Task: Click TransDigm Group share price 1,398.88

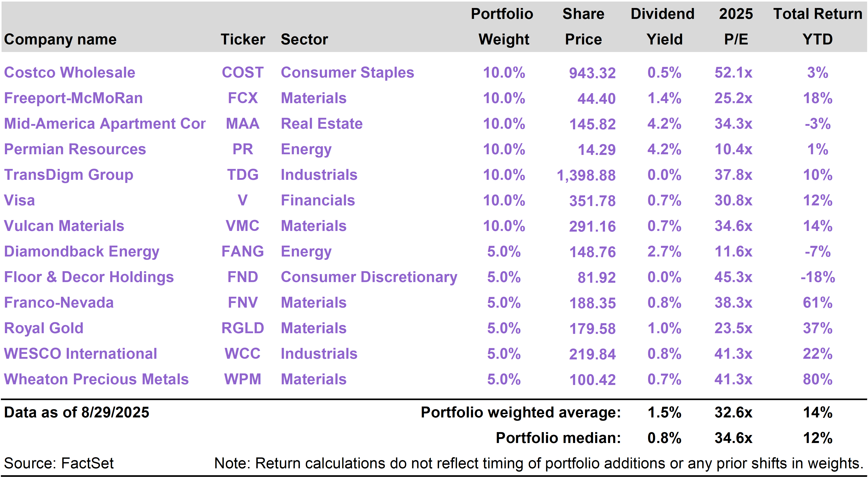Action: point(586,175)
